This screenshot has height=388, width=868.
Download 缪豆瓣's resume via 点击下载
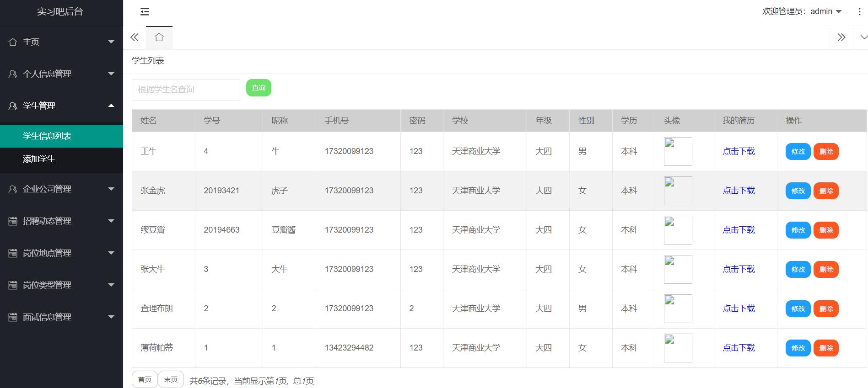739,230
